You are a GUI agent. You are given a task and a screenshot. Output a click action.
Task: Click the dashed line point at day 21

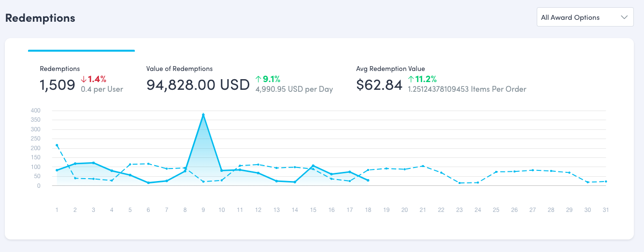[x=423, y=166]
